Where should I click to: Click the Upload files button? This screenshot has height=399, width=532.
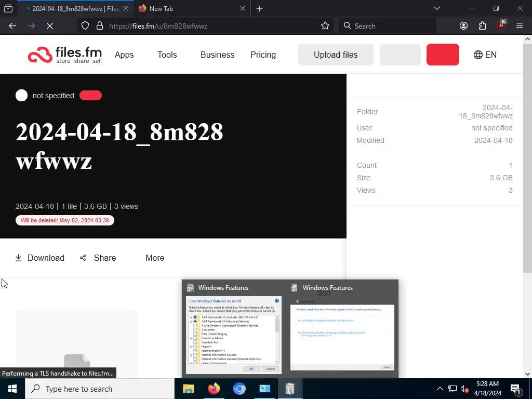coord(336,55)
